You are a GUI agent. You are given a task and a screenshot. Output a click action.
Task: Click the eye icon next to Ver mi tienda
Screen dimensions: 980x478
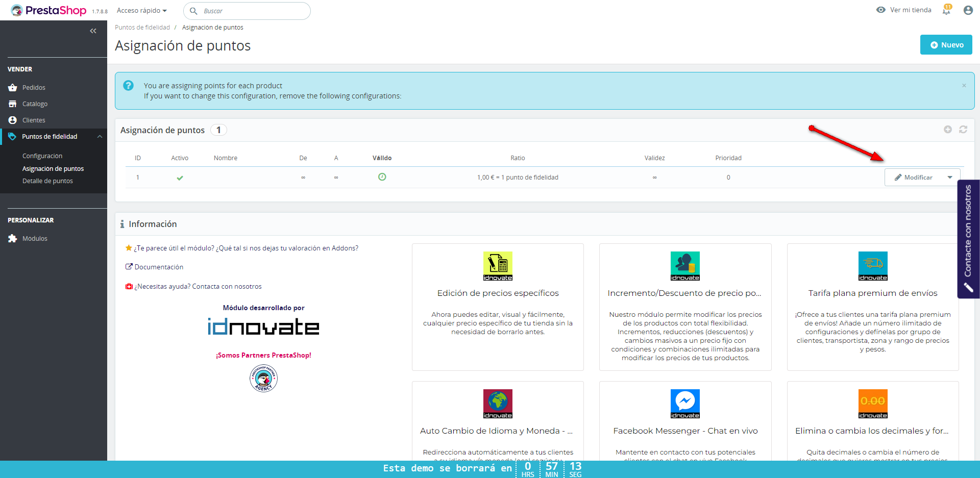pyautogui.click(x=881, y=10)
